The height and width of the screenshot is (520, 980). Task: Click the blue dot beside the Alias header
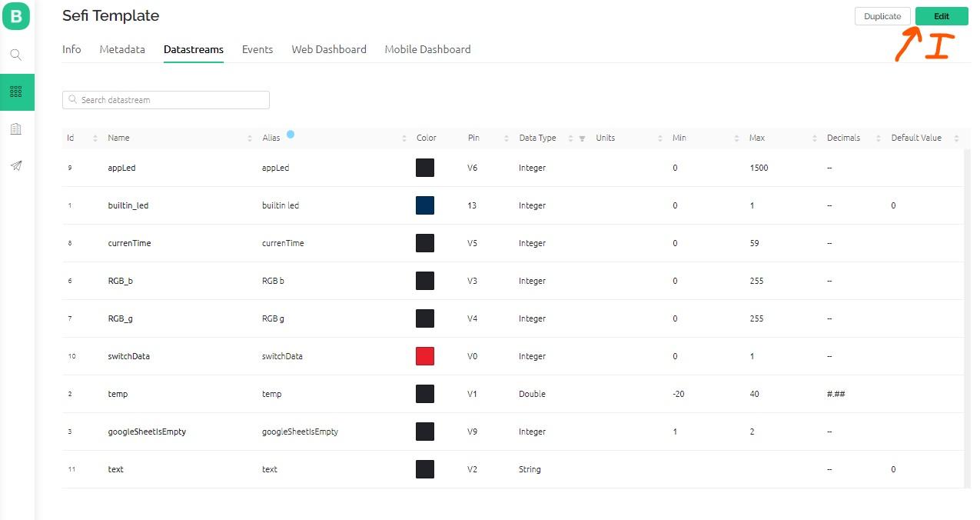(291, 135)
